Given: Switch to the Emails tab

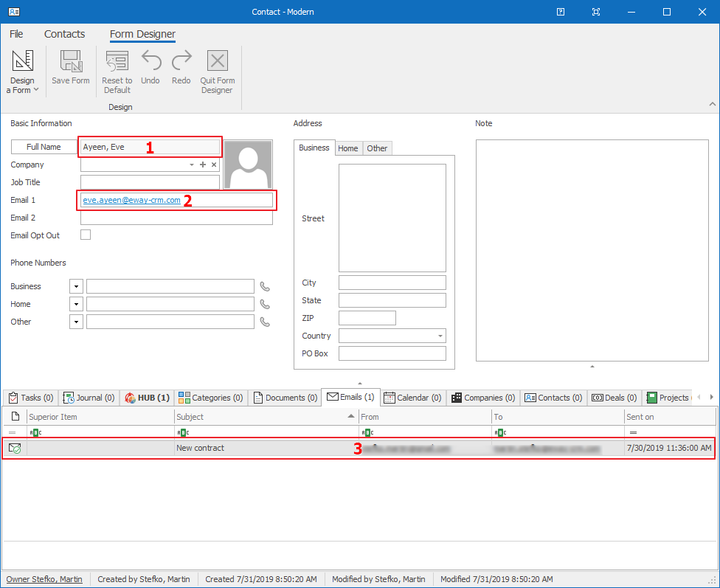Looking at the screenshot, I should pos(350,397).
